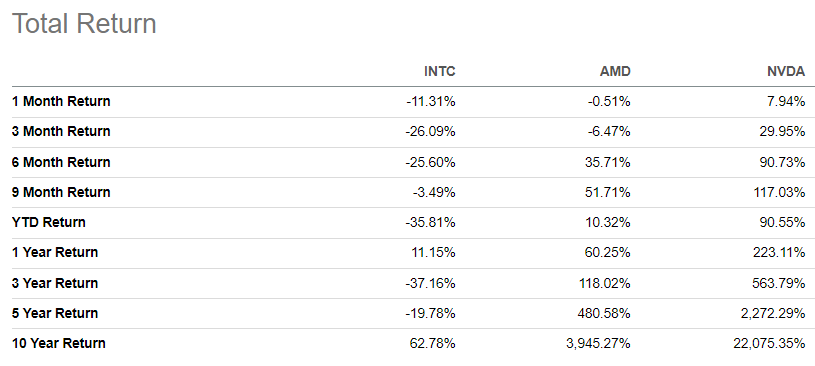The image size is (815, 366).
Task: Click the 5 Year Return row label
Action: coord(55,313)
